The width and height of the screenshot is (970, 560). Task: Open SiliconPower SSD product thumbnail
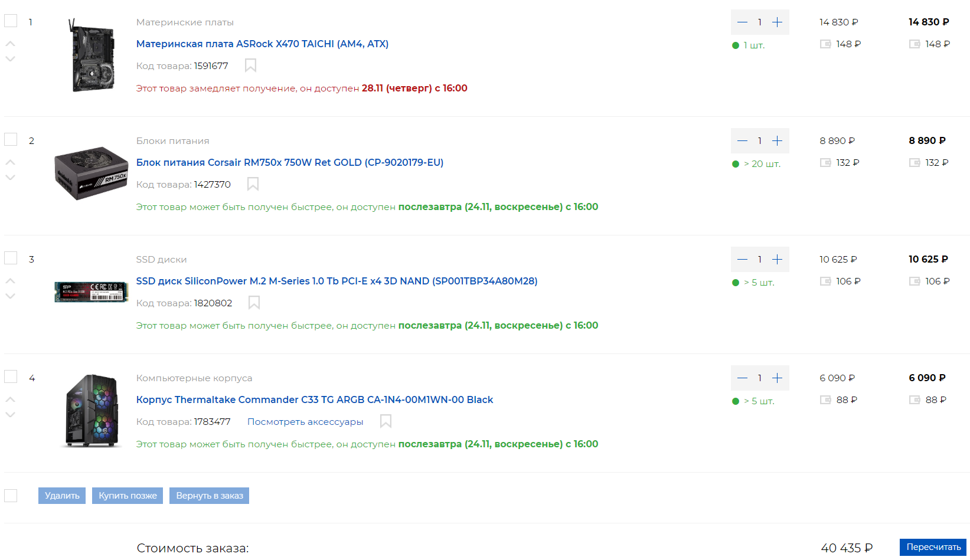click(x=91, y=292)
